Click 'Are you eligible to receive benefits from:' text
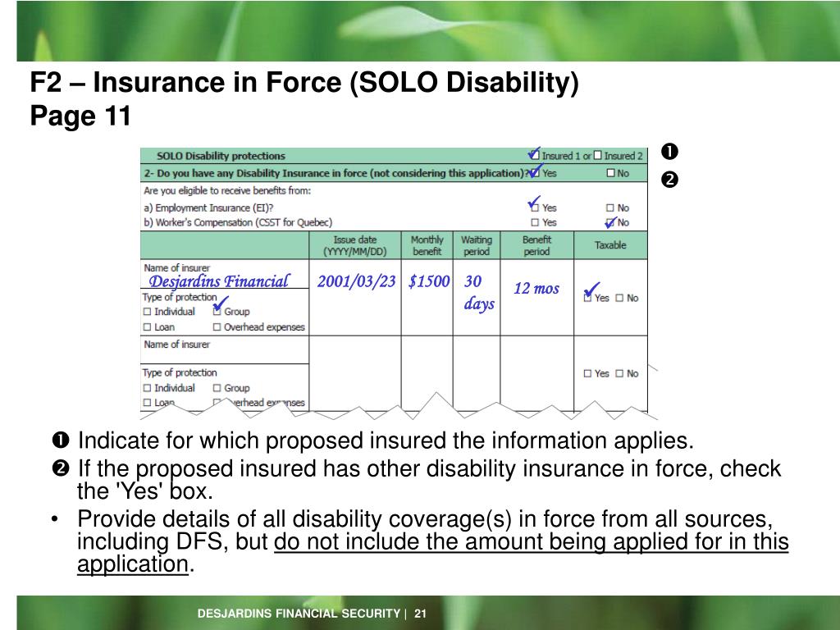Viewport: 840px width, 630px height. 227,190
